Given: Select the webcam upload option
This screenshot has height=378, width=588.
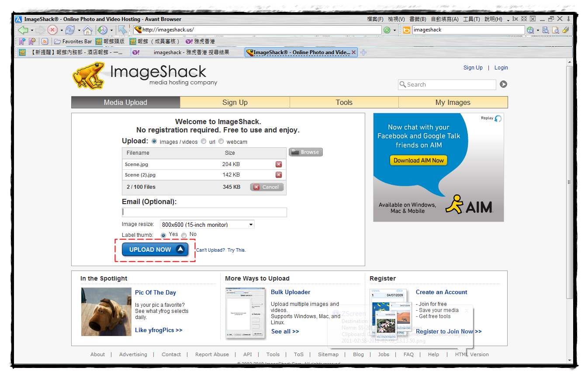Looking at the screenshot, I should pyautogui.click(x=221, y=142).
